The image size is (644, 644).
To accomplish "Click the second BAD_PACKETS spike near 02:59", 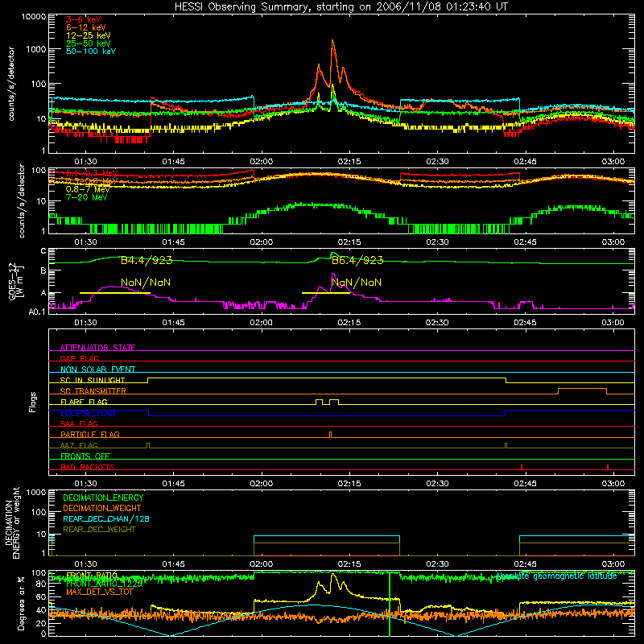I will coord(608,467).
